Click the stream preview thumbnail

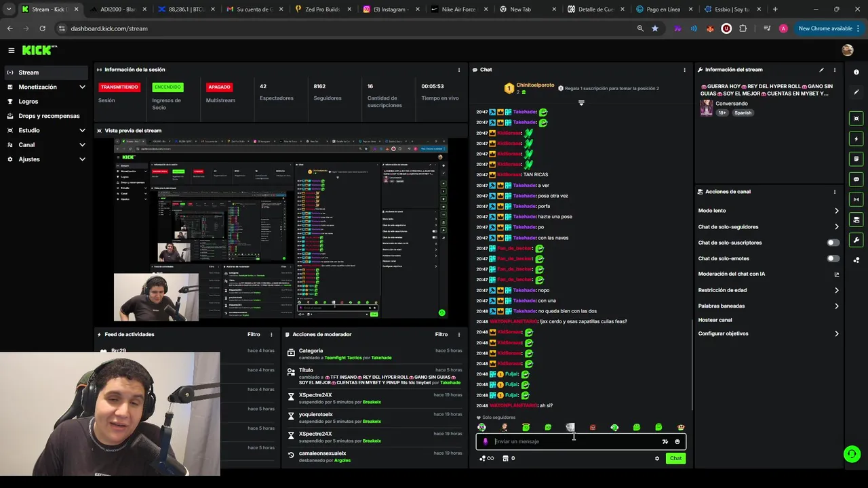tap(281, 229)
